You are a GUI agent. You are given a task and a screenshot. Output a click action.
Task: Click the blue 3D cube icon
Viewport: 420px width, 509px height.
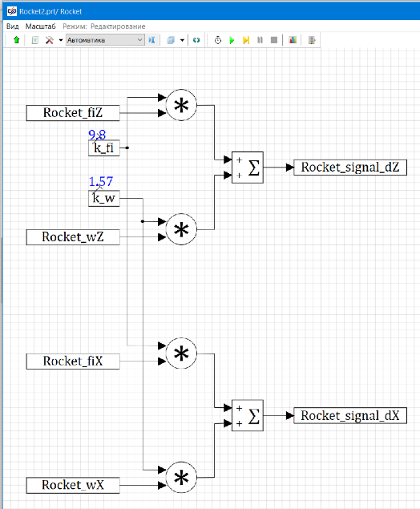click(x=171, y=40)
